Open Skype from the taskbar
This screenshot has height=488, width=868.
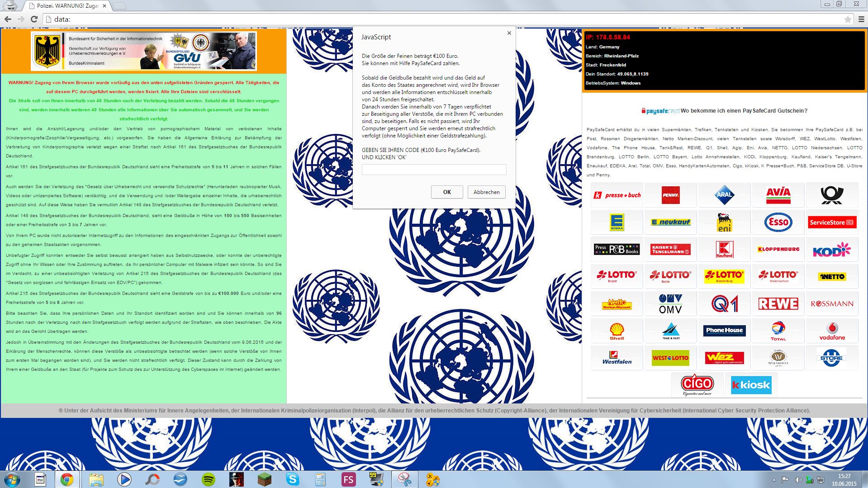pyautogui.click(x=293, y=479)
